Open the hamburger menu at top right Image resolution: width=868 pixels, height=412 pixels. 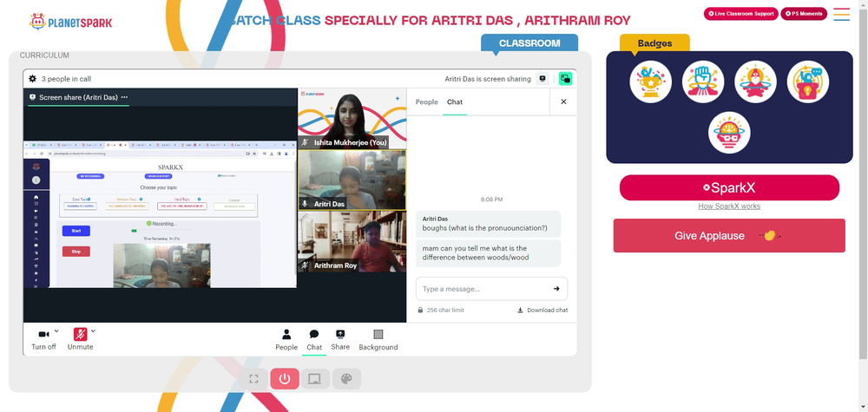tap(841, 14)
